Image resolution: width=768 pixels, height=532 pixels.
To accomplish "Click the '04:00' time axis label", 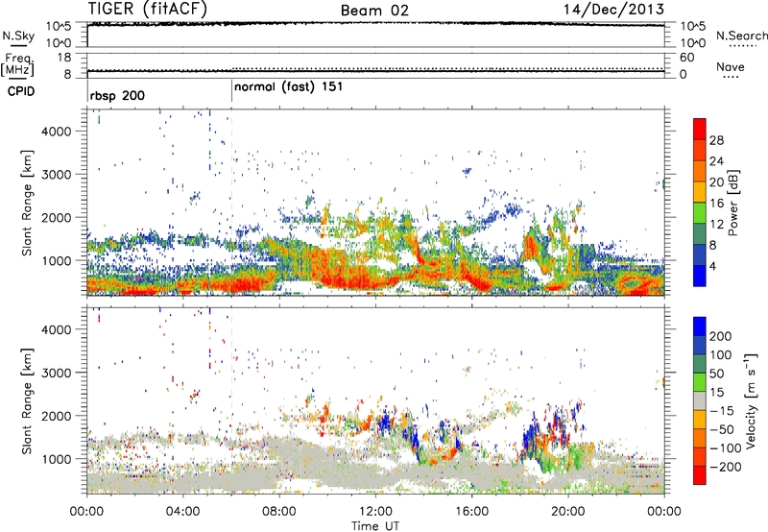I will (x=183, y=512).
